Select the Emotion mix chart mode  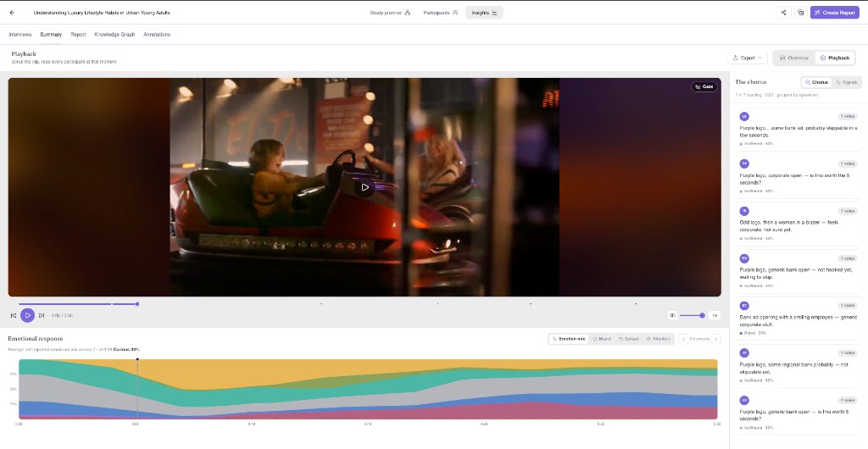[569, 339]
